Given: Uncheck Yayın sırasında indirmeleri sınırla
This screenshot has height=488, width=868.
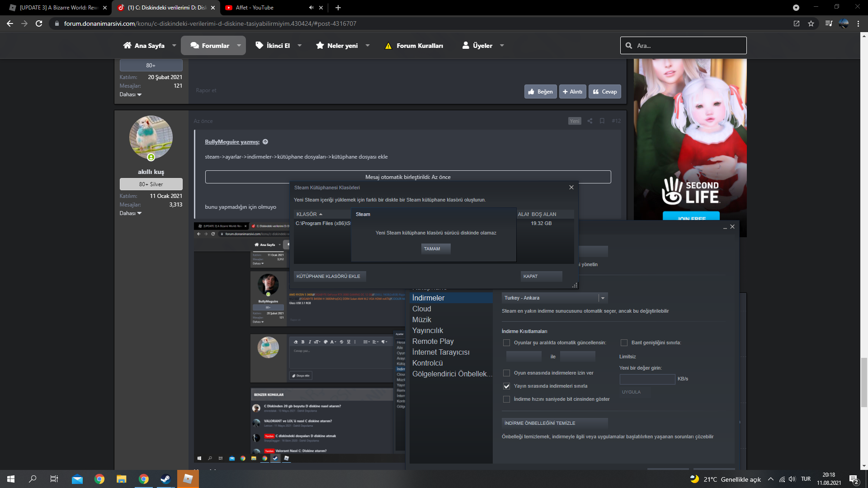Looking at the screenshot, I should click(x=506, y=386).
